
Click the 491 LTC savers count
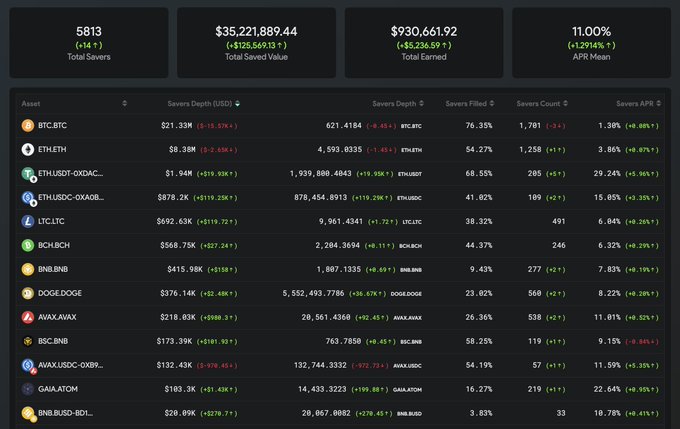coord(559,221)
